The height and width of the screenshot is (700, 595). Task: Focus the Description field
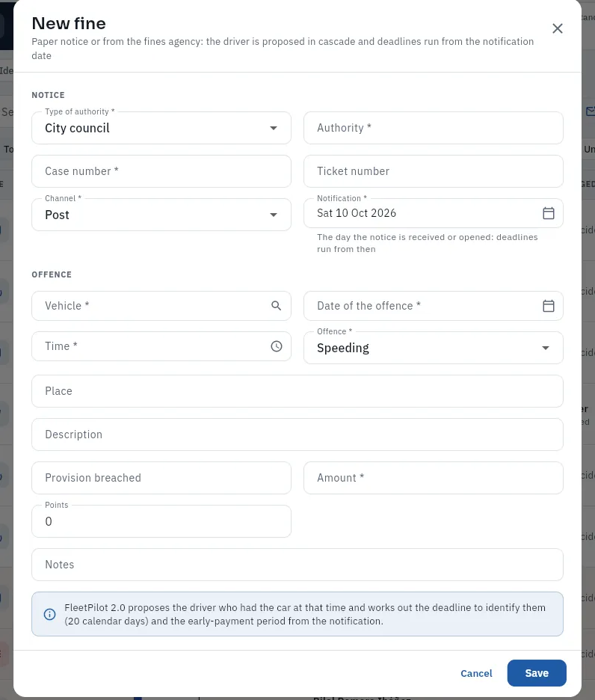click(297, 435)
